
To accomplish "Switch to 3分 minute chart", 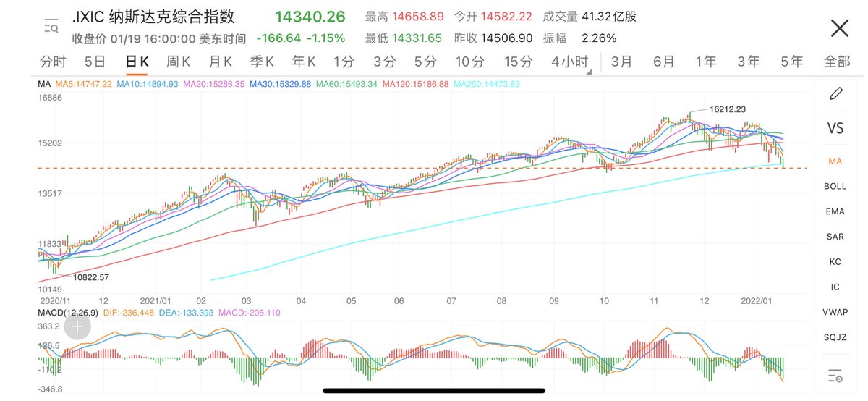I will [x=385, y=62].
